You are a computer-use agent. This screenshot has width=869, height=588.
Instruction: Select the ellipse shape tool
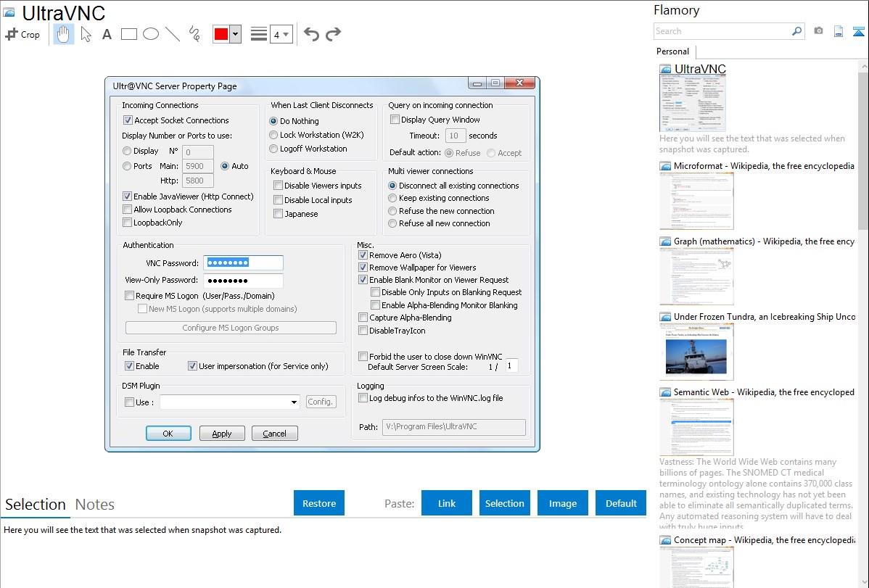pos(151,34)
